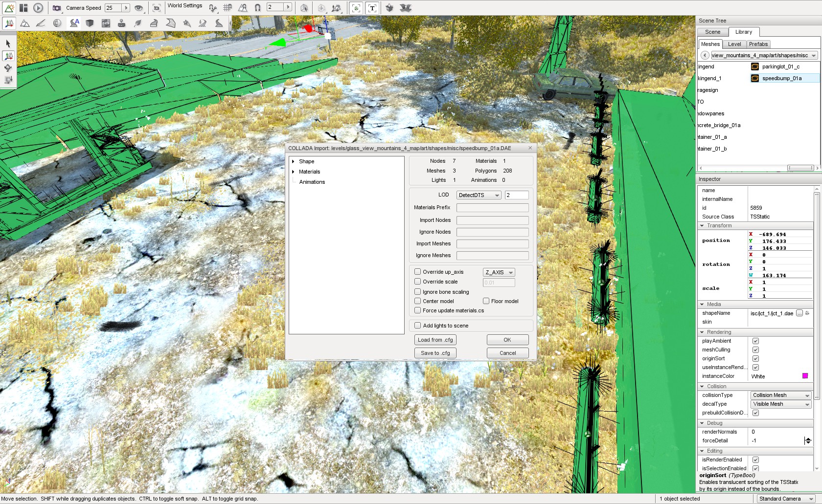822x504 pixels.
Task: Check Ignore bone scaling option
Action: click(418, 292)
